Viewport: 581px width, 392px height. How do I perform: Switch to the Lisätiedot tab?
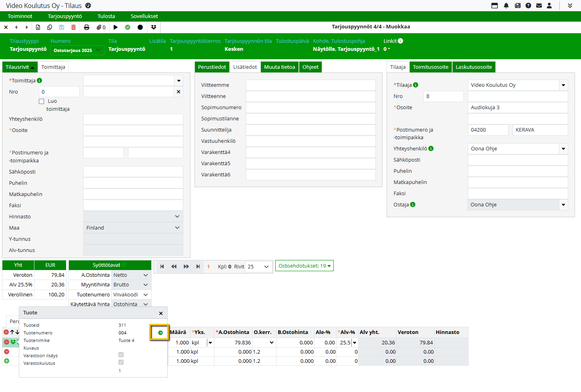point(245,67)
